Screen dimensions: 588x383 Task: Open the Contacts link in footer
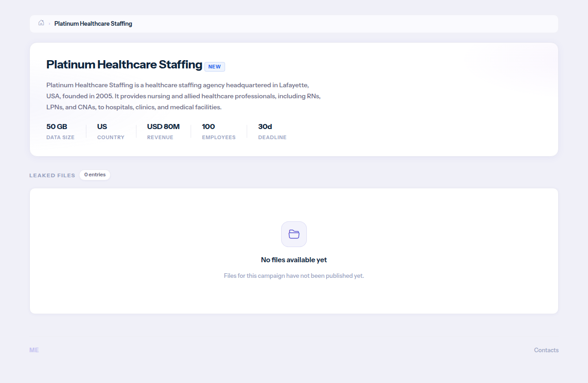click(x=546, y=350)
